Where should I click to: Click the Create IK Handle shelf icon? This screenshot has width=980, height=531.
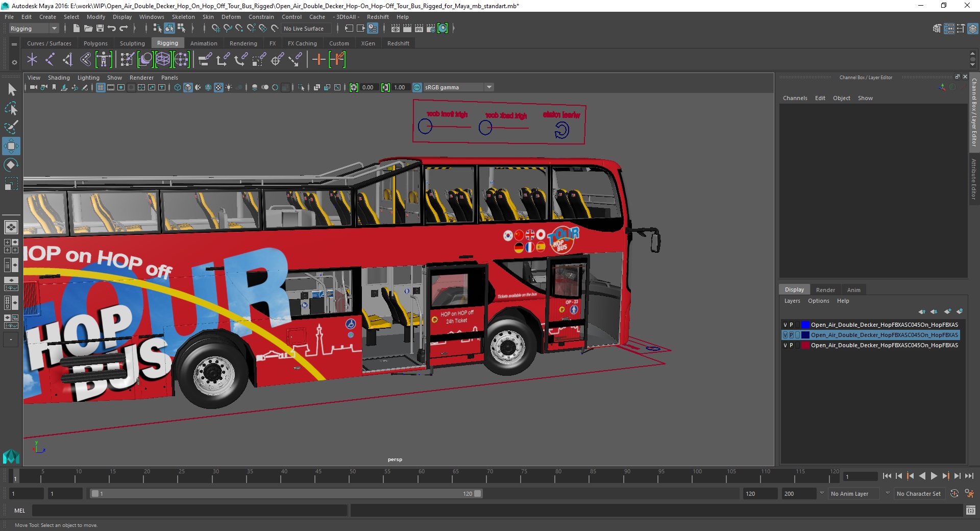[x=68, y=60]
